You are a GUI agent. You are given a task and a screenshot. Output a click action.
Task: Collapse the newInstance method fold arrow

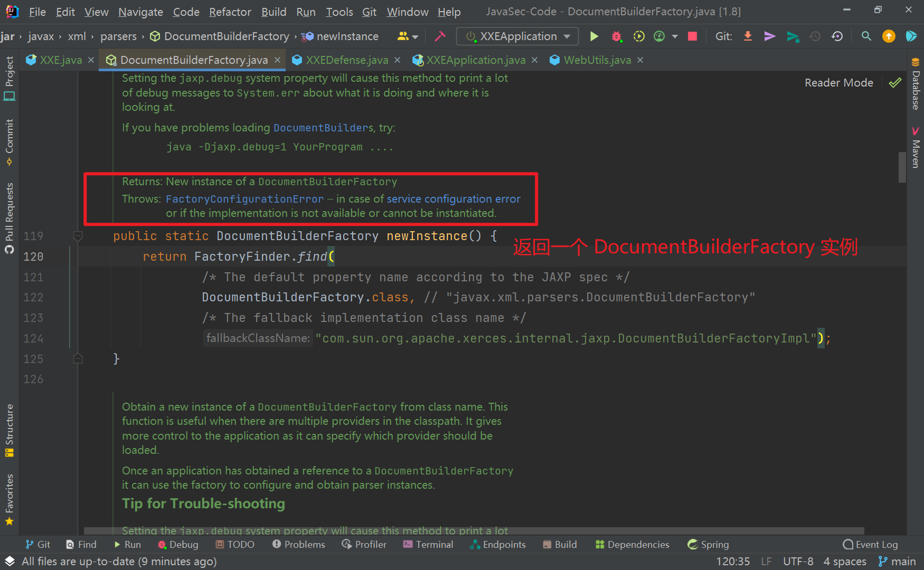78,236
